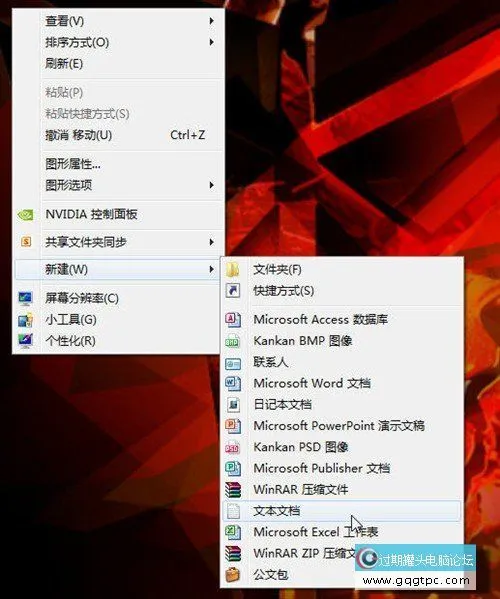The width and height of the screenshot is (500, 599).
Task: Select the 联系人 entry
Action: (342, 362)
